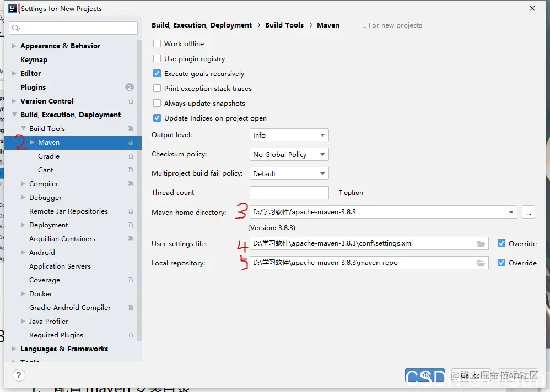Enable Print exception stack traces
Viewport: 550px width, 392px height.
tap(157, 88)
